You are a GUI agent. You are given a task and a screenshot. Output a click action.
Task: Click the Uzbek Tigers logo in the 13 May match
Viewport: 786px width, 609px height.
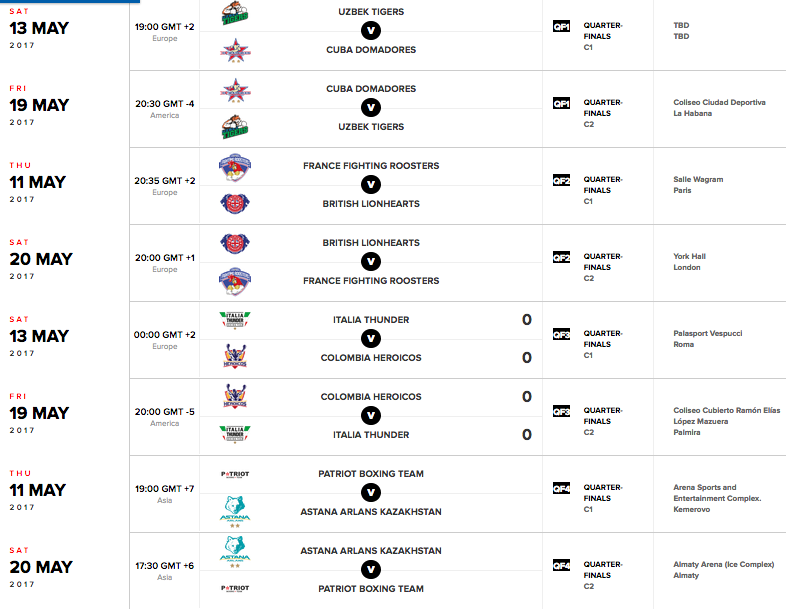tap(235, 13)
